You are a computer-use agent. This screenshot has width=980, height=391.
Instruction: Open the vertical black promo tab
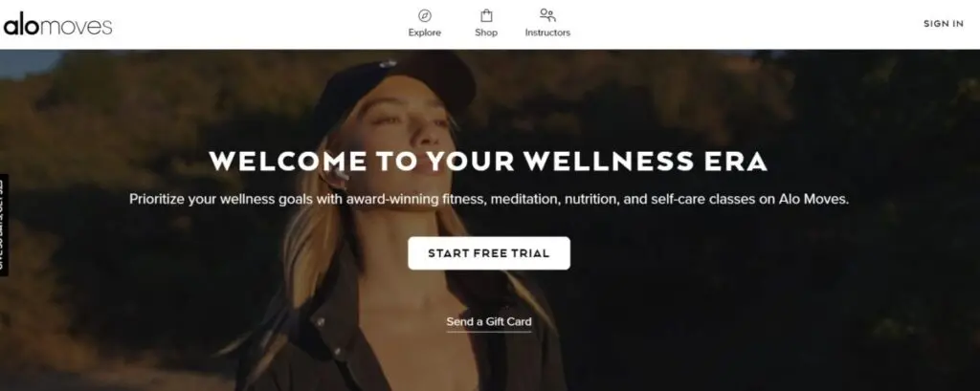pos(4,225)
